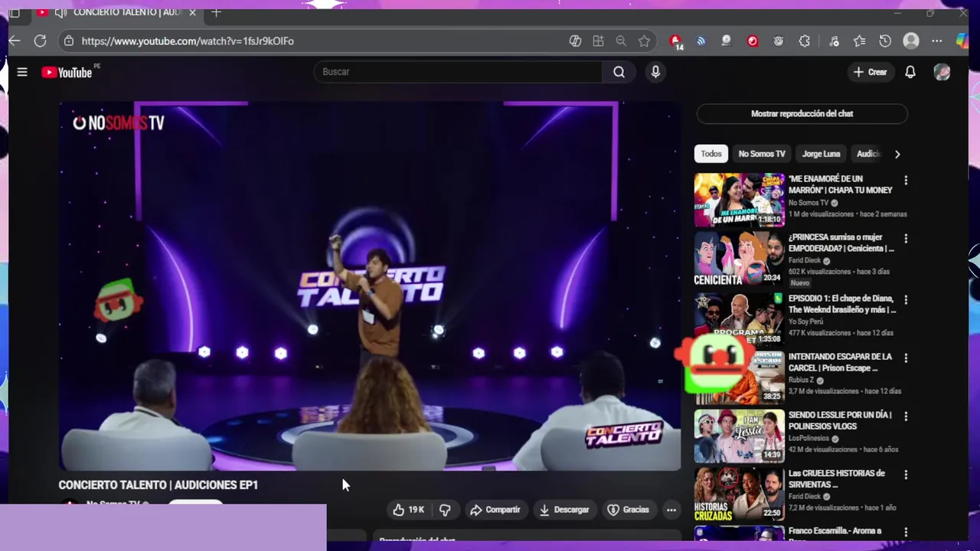Open the HISTORIAS CRUZADAS 22:50 thumbnail
Viewport: 980px width, 551px height.
739,494
